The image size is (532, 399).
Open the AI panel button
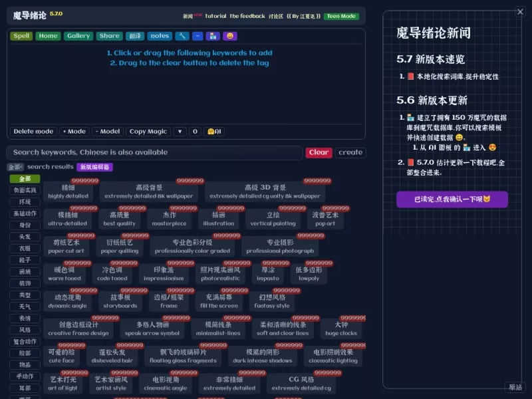coord(214,132)
